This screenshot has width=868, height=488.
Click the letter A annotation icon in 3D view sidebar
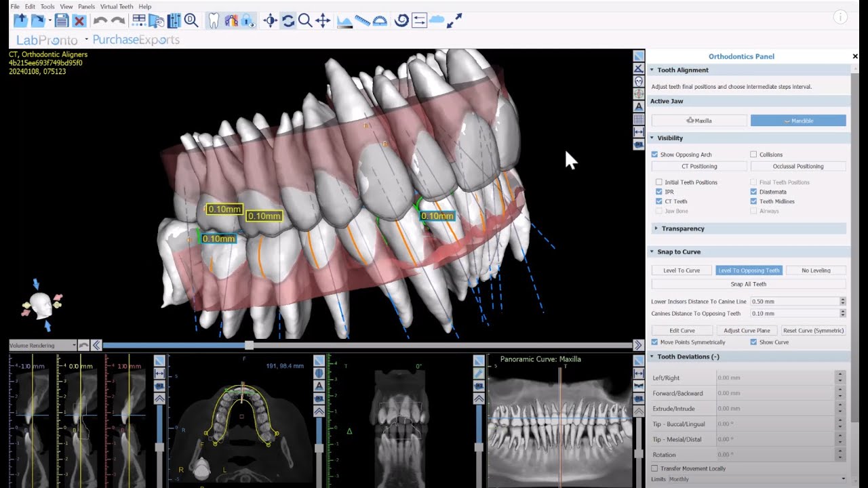tap(639, 106)
